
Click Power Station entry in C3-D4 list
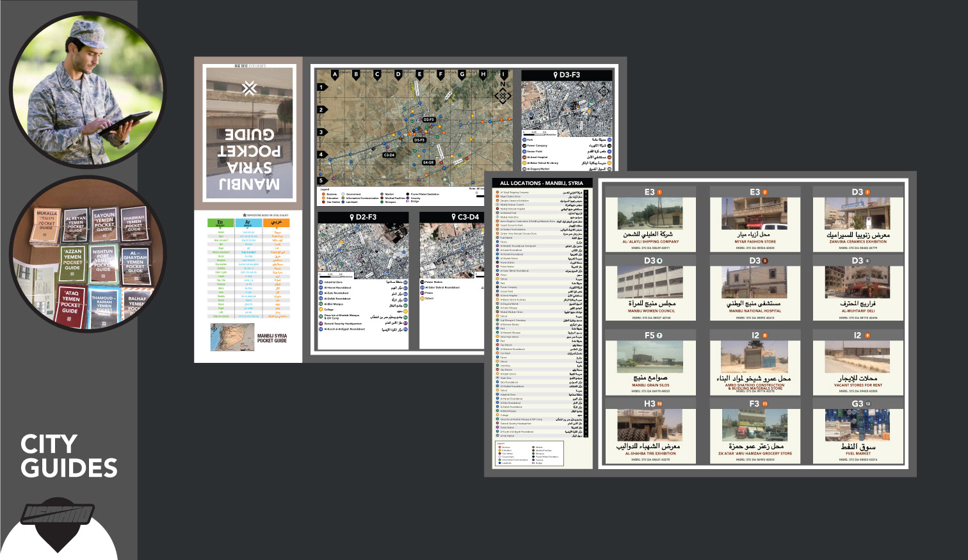(432, 282)
